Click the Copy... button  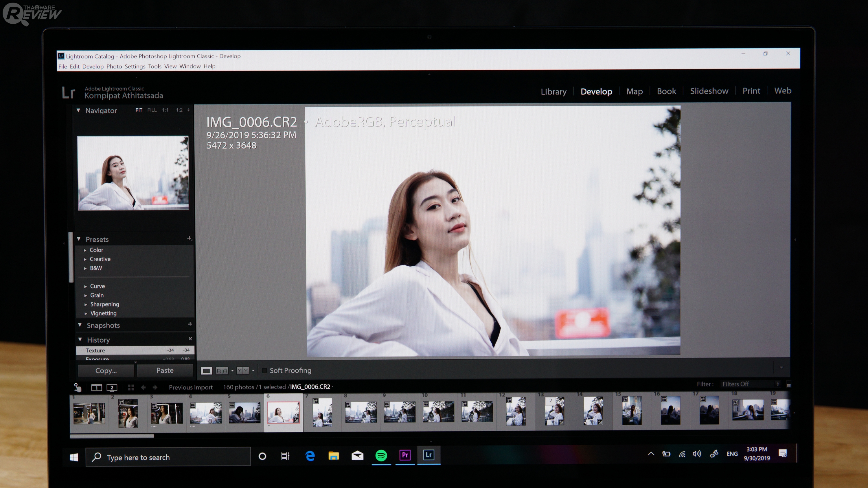click(106, 370)
